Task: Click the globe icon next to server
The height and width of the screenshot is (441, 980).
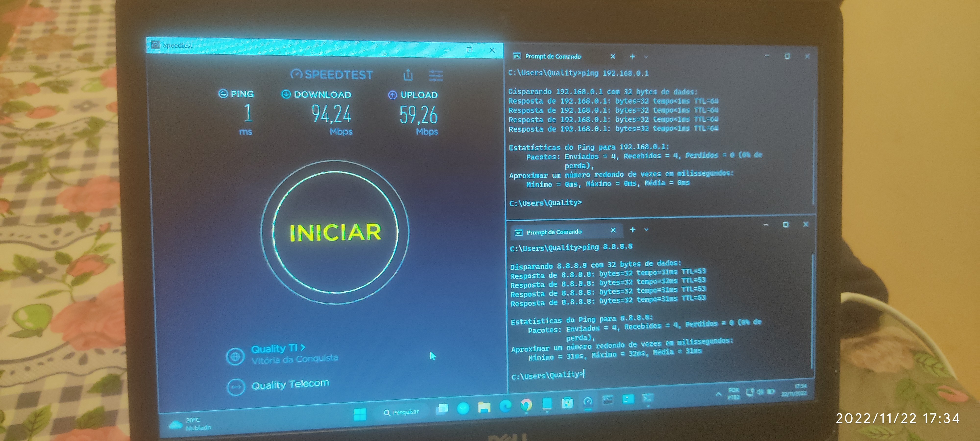Action: pyautogui.click(x=235, y=357)
